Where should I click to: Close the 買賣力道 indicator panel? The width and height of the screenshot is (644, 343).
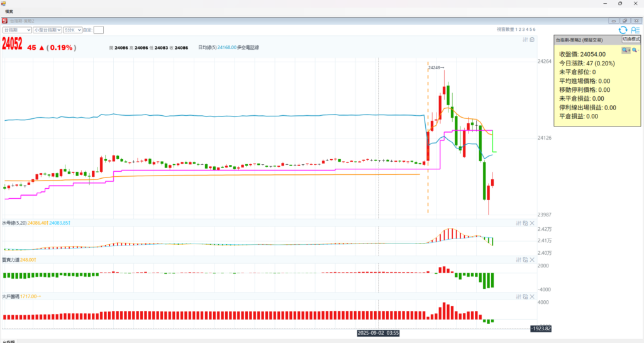[532, 259]
